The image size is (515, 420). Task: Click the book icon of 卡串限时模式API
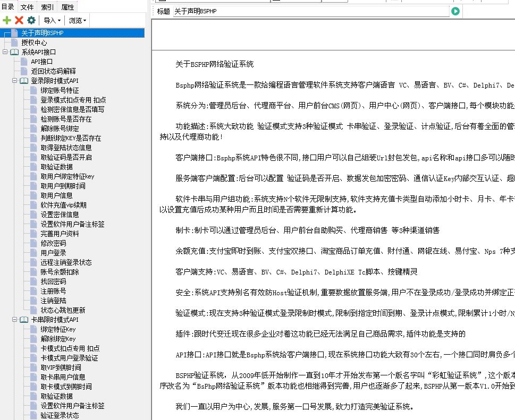pyautogui.click(x=24, y=320)
